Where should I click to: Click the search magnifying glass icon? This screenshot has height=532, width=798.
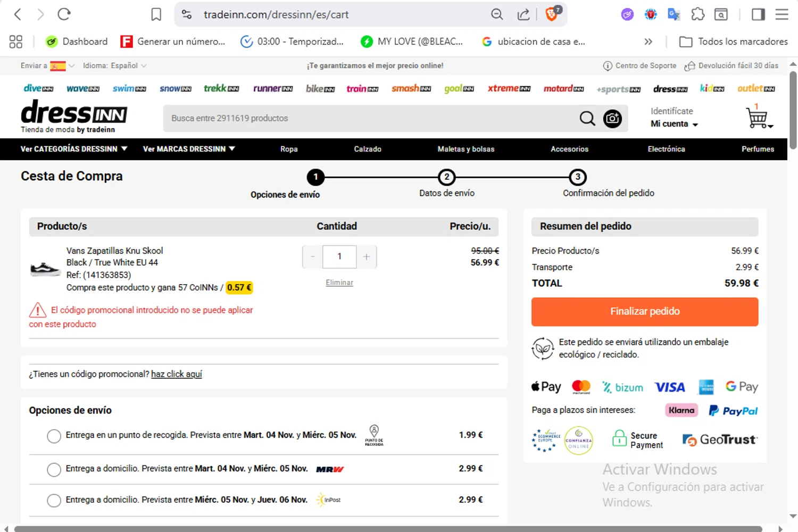(587, 118)
